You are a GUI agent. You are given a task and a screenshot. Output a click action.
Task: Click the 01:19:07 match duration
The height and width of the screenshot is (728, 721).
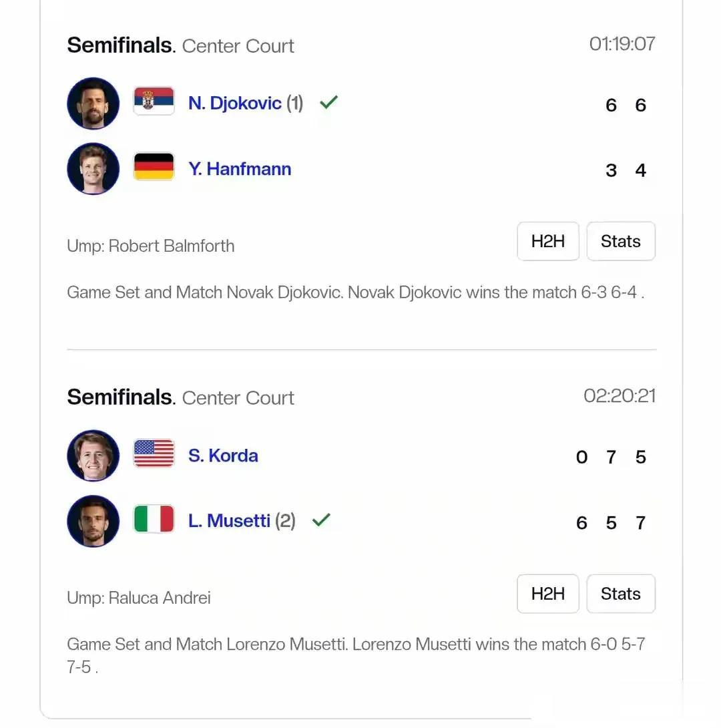coord(622,44)
